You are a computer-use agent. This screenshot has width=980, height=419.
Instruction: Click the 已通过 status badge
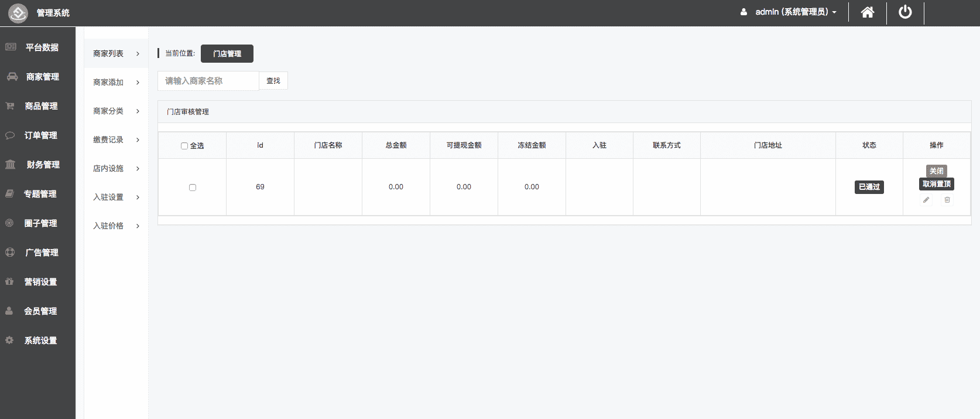[x=869, y=187]
